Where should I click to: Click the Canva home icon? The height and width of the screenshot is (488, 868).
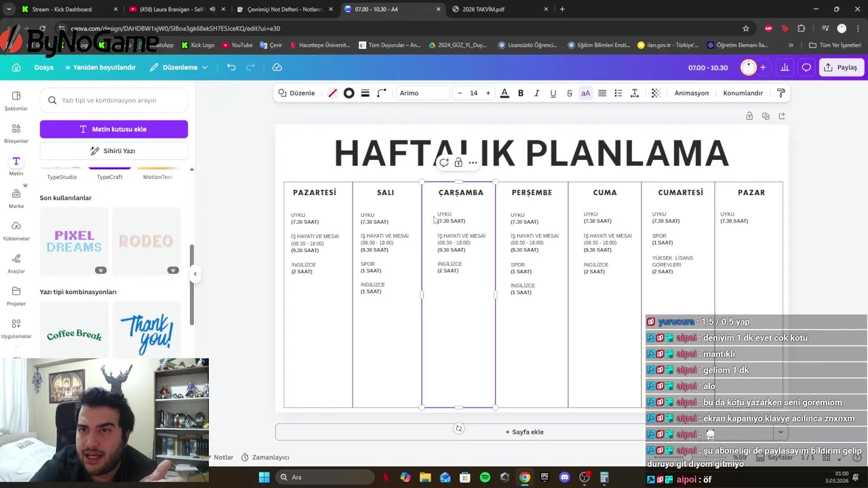tap(16, 67)
